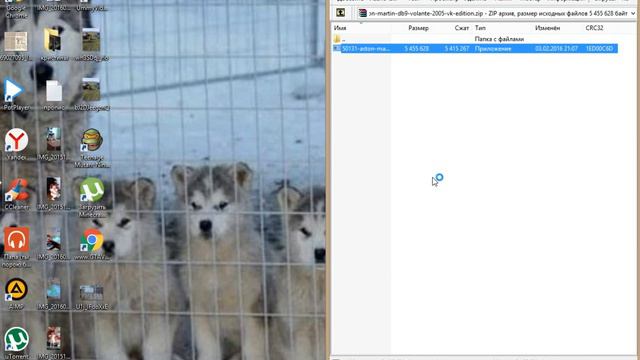
Task: Sort the archive list by Размер column
Action: (418, 28)
